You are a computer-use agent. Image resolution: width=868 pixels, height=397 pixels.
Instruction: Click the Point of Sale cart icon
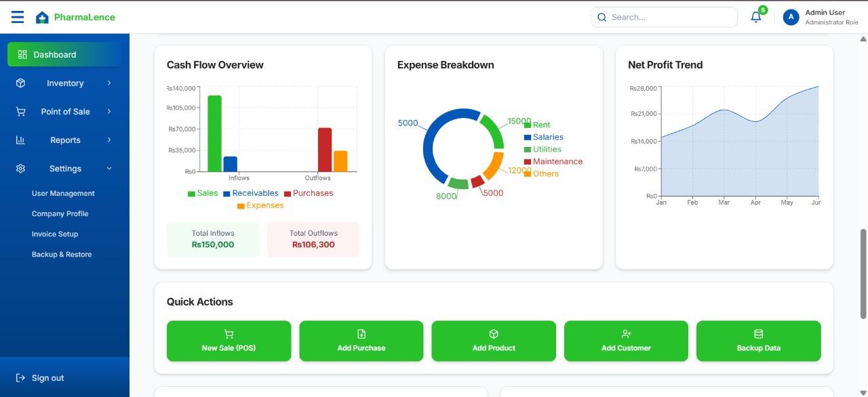pos(21,112)
